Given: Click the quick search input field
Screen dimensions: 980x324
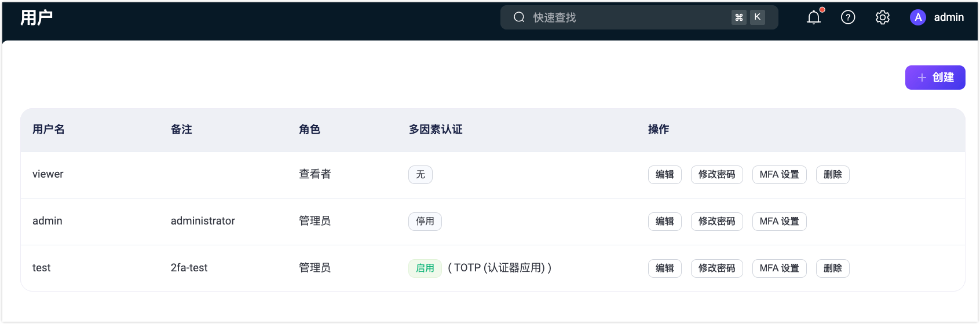Looking at the screenshot, I should (626, 17).
